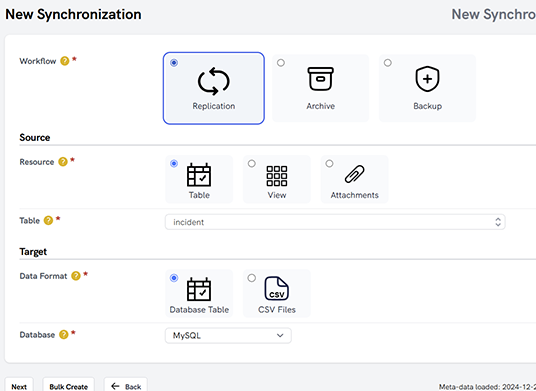Go Back using the arrow button

(126, 386)
